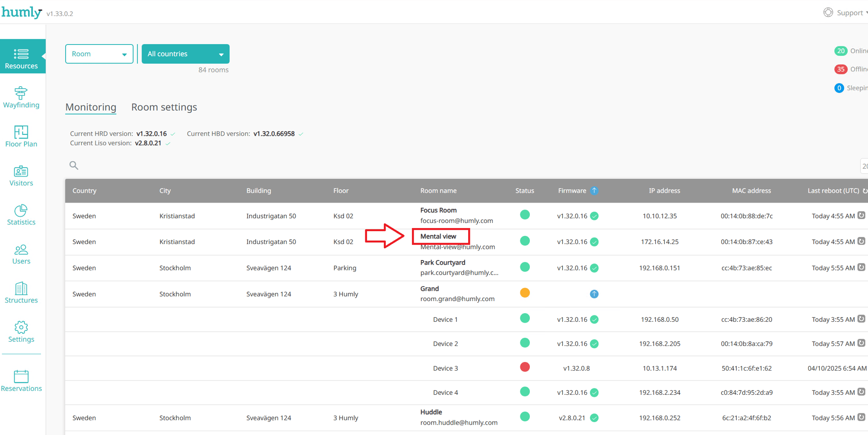Reboot the Mental view device
868x435 pixels.
tap(861, 241)
